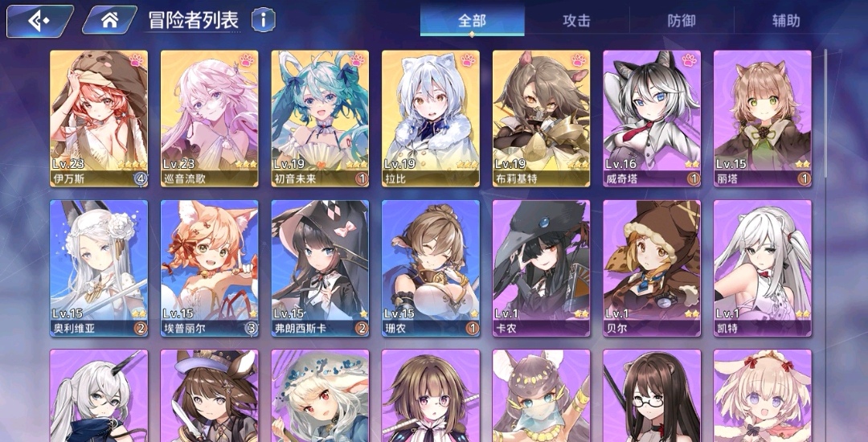Choose the 布莉基特 character card
The width and height of the screenshot is (868, 442).
[542, 118]
